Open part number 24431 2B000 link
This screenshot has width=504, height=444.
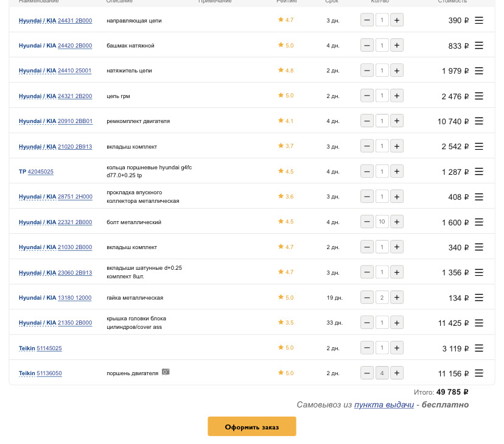pos(74,21)
